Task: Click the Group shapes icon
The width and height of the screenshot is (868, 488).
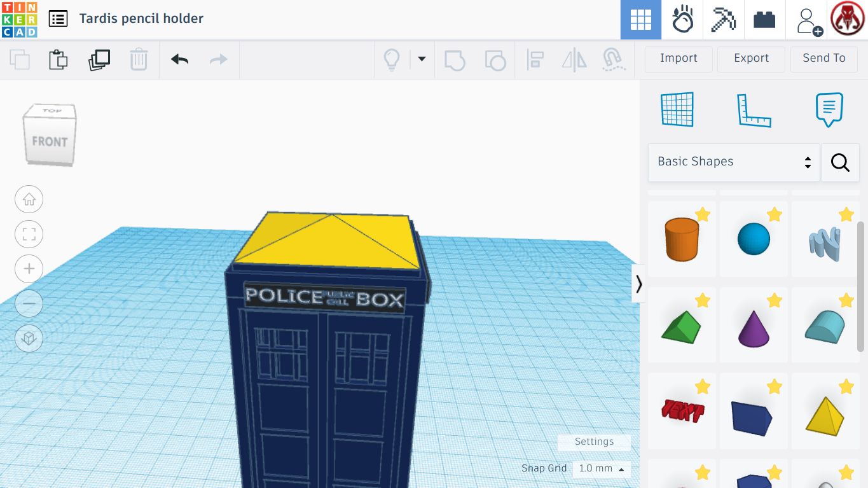Action: [x=455, y=60]
